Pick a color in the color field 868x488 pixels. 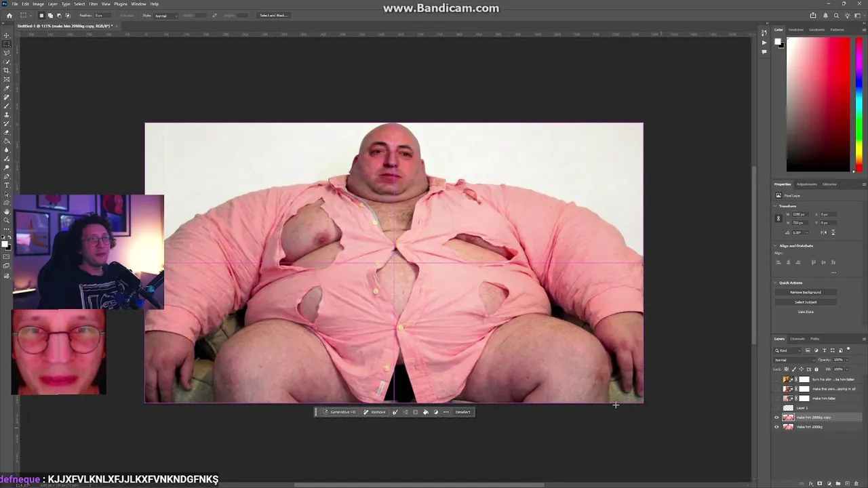tap(818, 103)
